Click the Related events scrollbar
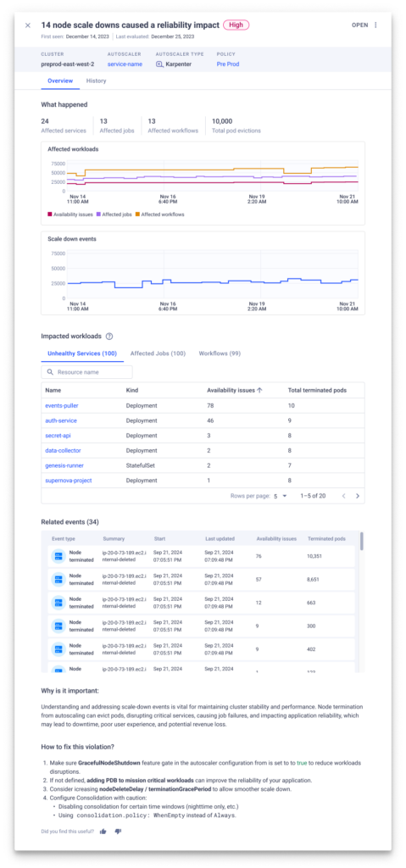This screenshot has height=868, width=406. tap(362, 541)
